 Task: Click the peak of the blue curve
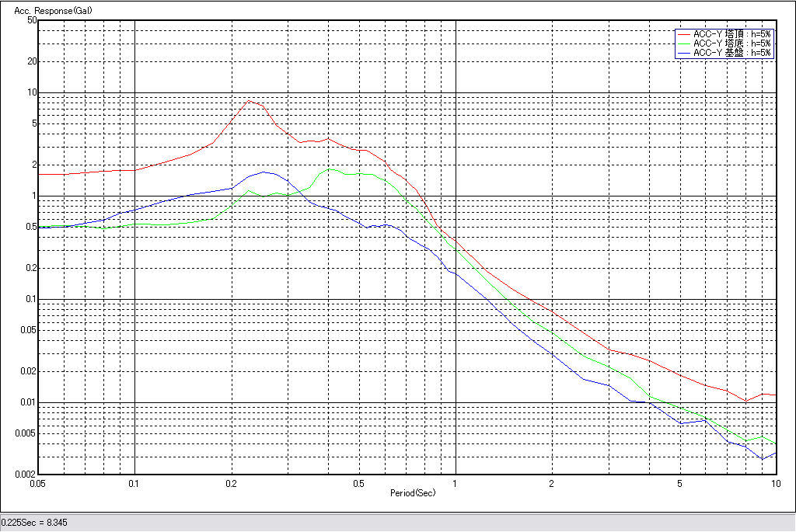tap(264, 172)
